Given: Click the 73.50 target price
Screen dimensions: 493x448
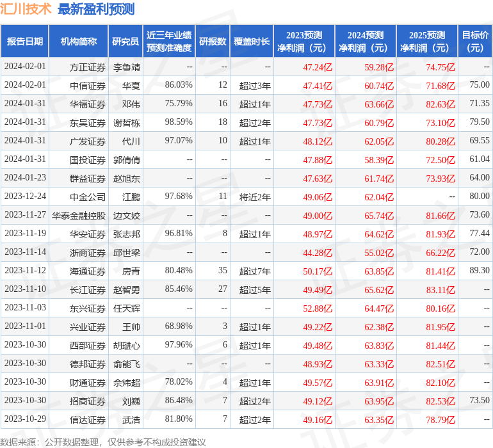Looking at the screenshot, I should pyautogui.click(x=480, y=400).
